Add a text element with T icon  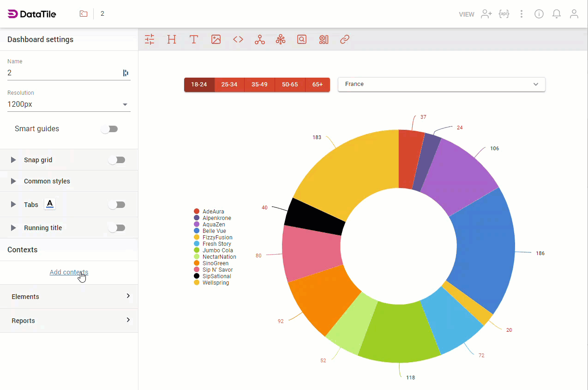194,39
